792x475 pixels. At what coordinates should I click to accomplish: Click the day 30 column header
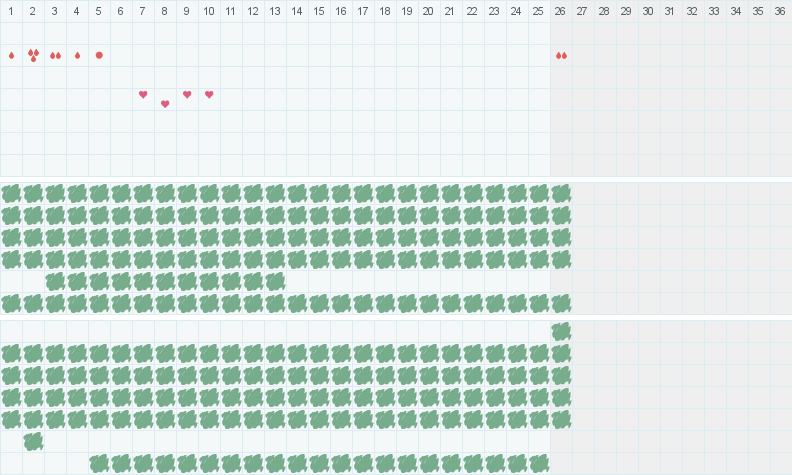pyautogui.click(x=648, y=11)
